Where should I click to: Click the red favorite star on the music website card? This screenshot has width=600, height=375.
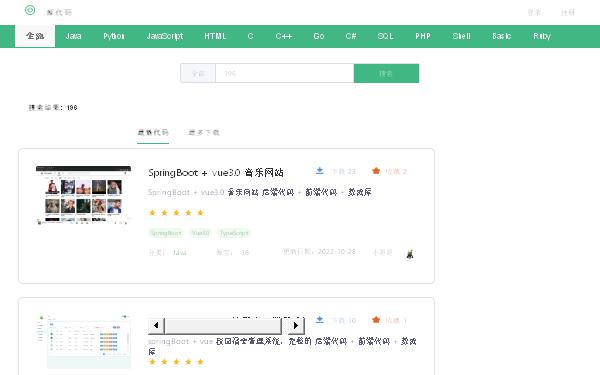pos(376,171)
